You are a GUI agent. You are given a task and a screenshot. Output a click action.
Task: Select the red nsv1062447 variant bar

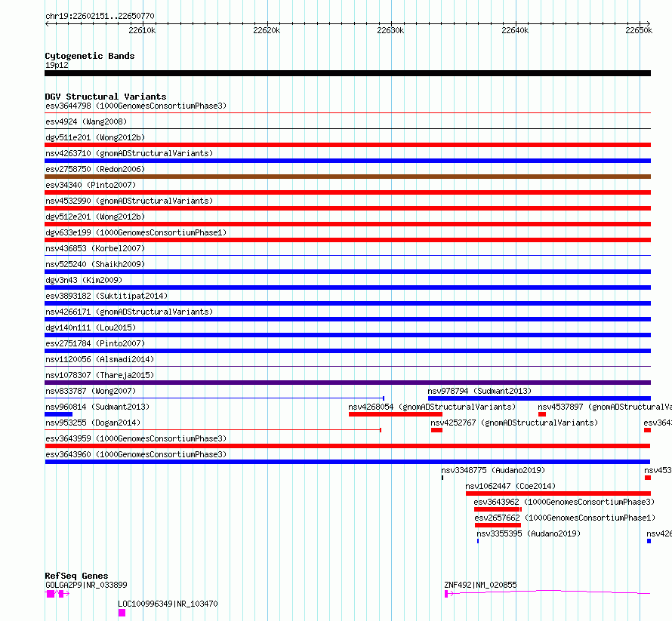[559, 493]
